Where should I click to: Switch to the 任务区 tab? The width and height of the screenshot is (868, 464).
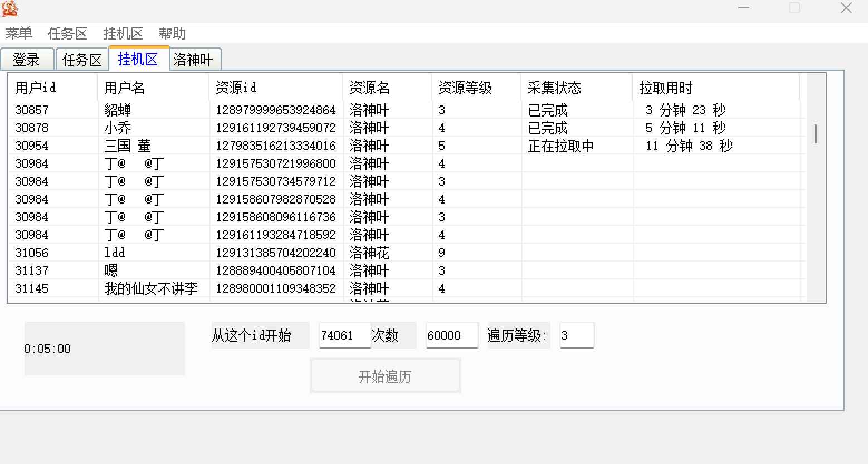(81, 59)
